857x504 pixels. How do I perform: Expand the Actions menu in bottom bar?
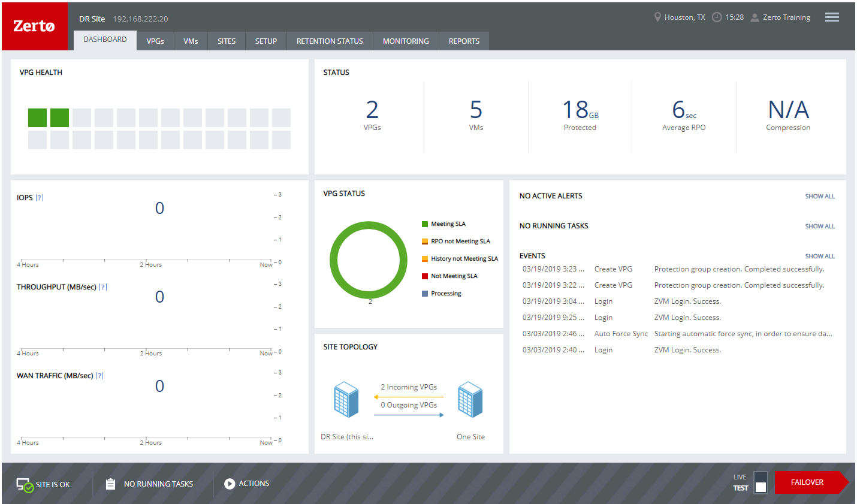[254, 484]
